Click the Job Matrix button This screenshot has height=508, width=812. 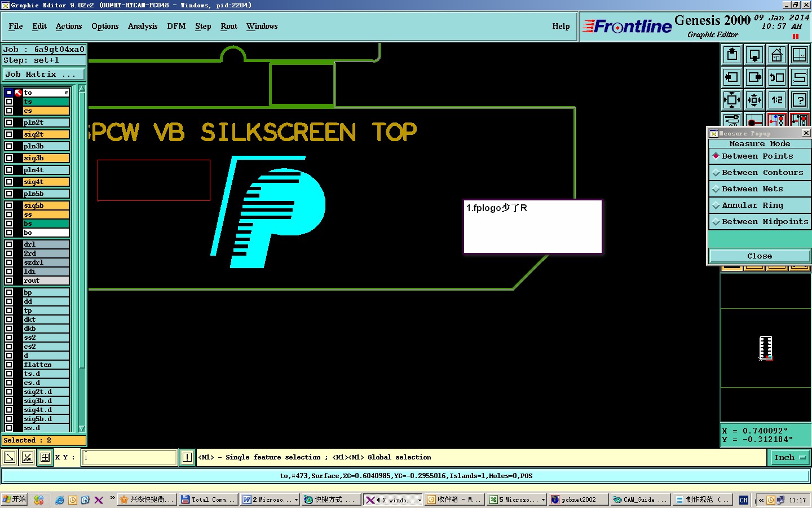pyautogui.click(x=44, y=75)
